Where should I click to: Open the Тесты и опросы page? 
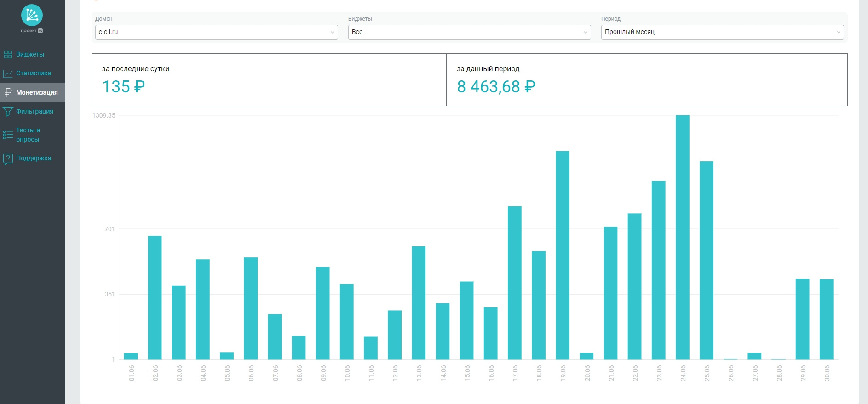pyautogui.click(x=28, y=135)
